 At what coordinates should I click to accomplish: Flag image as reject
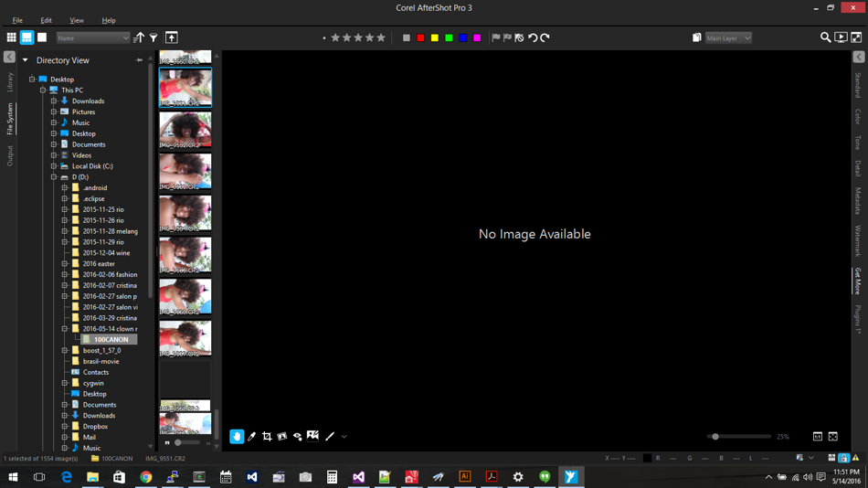coord(507,37)
